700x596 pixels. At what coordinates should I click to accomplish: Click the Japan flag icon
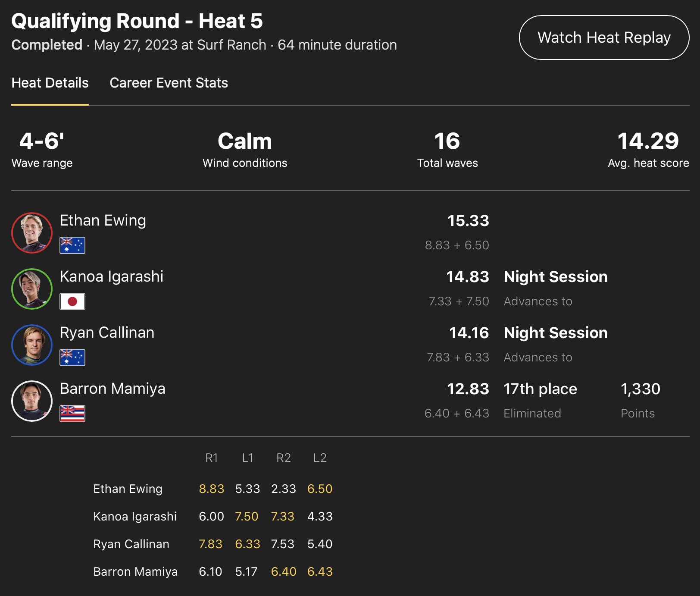point(72,301)
